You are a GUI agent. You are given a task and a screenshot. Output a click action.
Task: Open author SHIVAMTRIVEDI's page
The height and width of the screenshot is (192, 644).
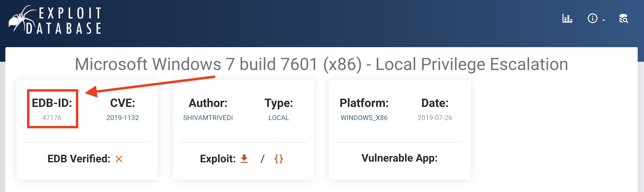[x=208, y=118]
